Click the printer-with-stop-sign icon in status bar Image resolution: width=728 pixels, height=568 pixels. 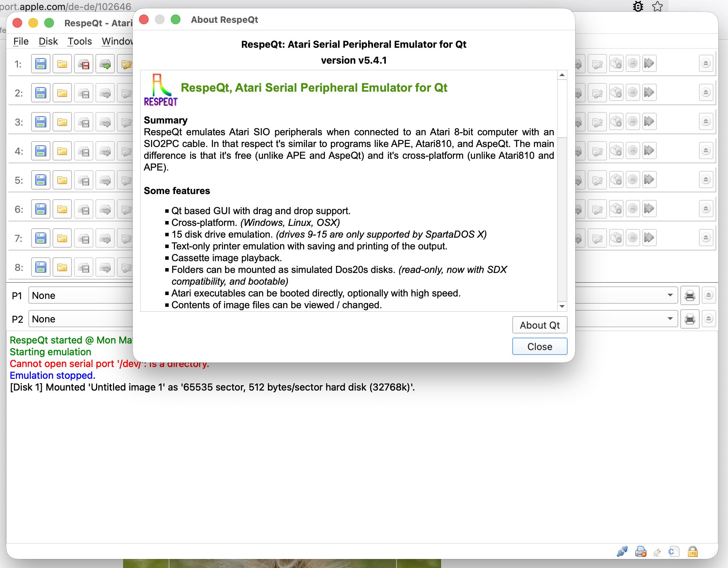pos(641,552)
